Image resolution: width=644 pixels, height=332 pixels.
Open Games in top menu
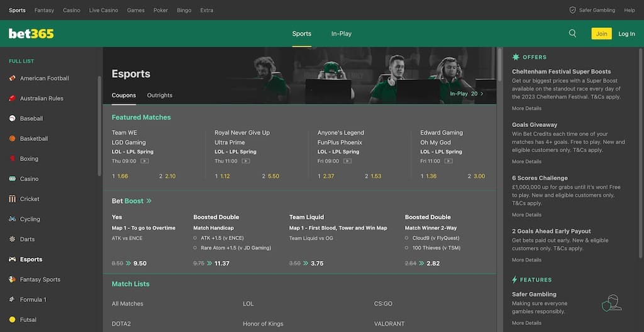tap(136, 10)
